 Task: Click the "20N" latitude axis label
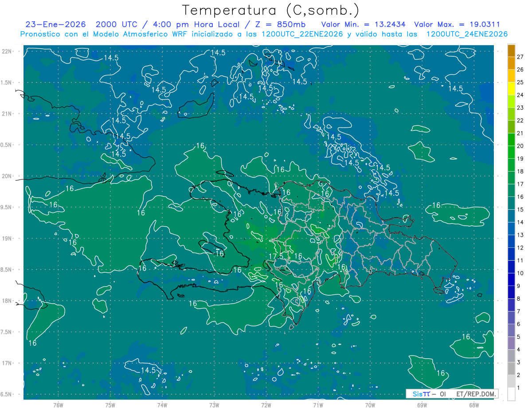tap(8, 176)
